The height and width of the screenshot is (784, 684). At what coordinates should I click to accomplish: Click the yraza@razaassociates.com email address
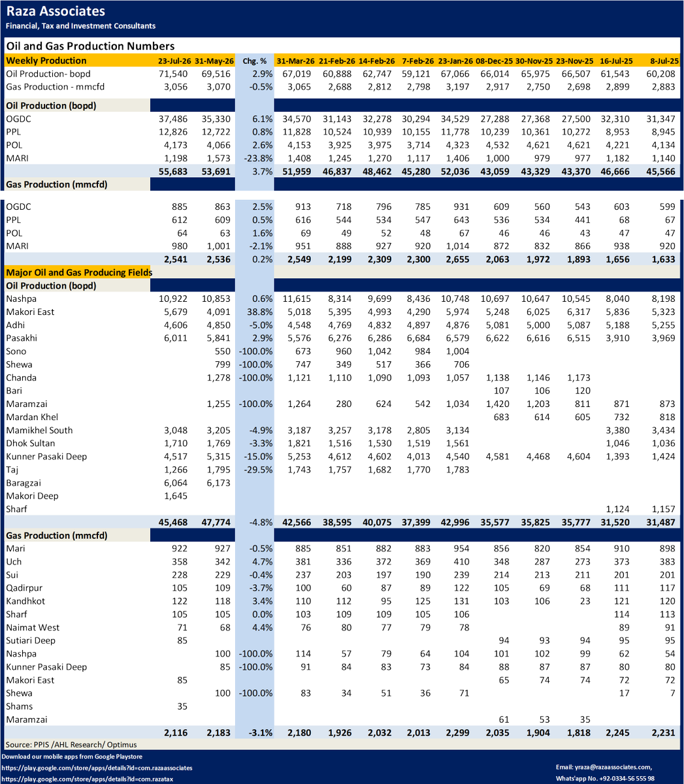pos(612,767)
